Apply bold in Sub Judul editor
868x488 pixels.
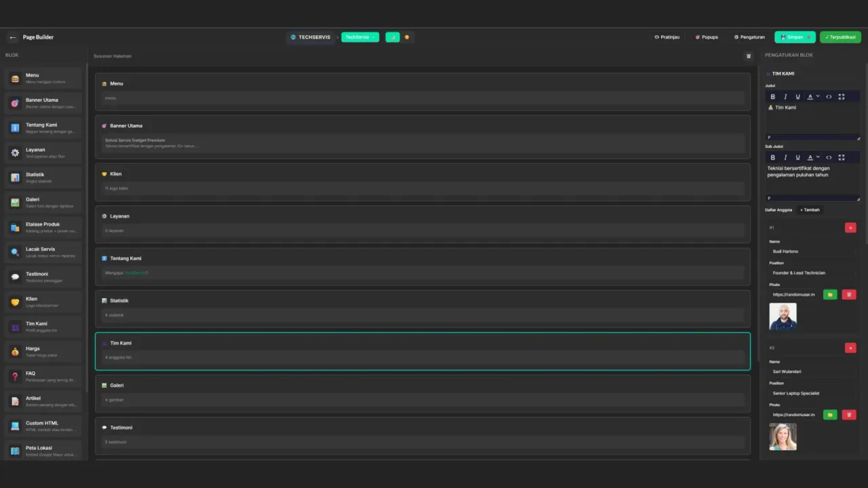tap(772, 157)
